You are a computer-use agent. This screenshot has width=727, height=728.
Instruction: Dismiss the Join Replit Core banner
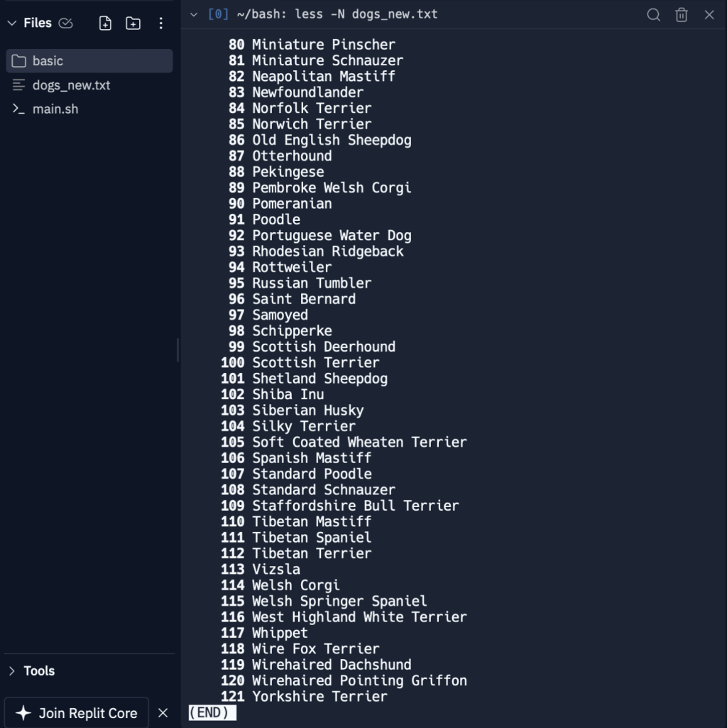[163, 712]
